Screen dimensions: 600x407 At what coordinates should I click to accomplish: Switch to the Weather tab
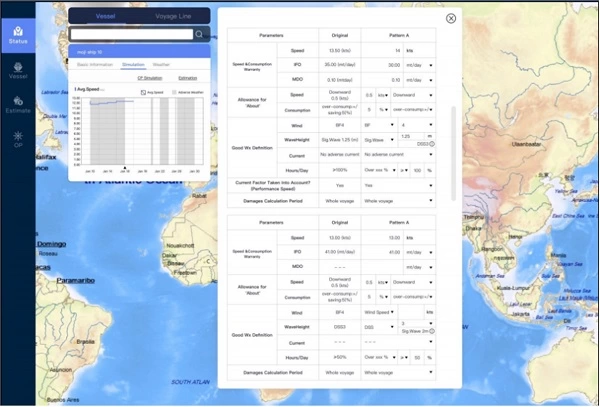(161, 63)
